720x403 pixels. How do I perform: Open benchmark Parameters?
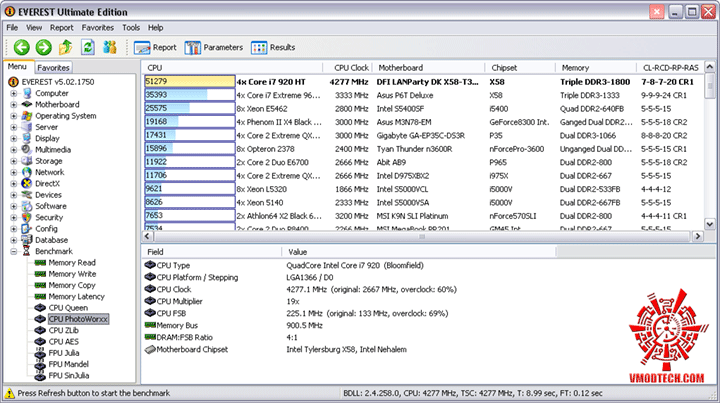click(214, 47)
